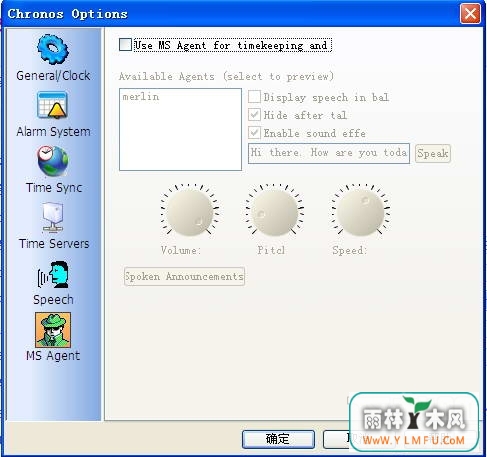The width and height of the screenshot is (487, 457).
Task: Select merlin in Available Agents list
Action: 141,97
